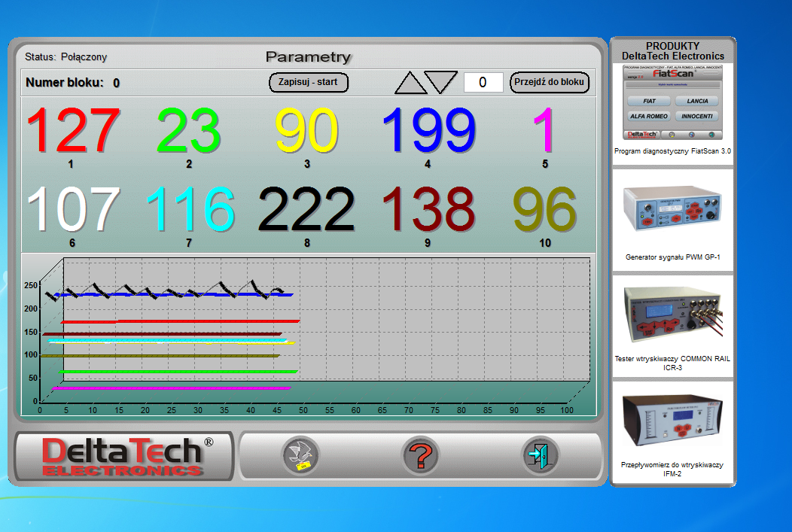Select the red parameter value 127
This screenshot has width=792, height=532.
coord(73,130)
